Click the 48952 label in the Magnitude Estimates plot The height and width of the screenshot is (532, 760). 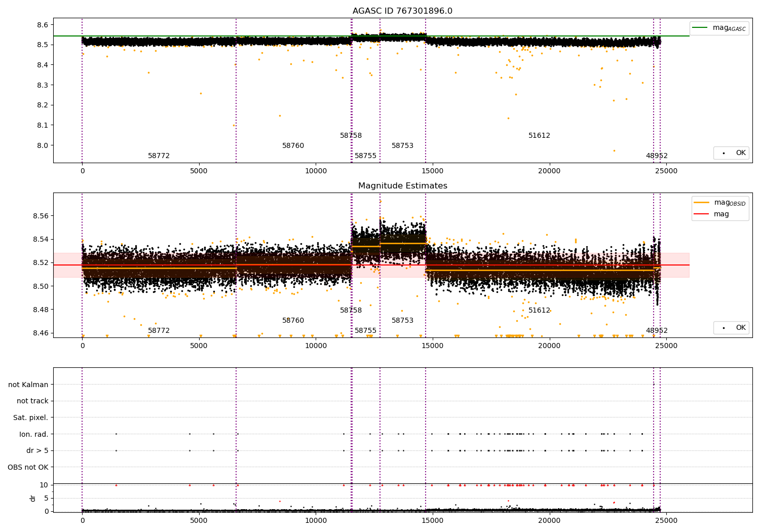pos(657,331)
